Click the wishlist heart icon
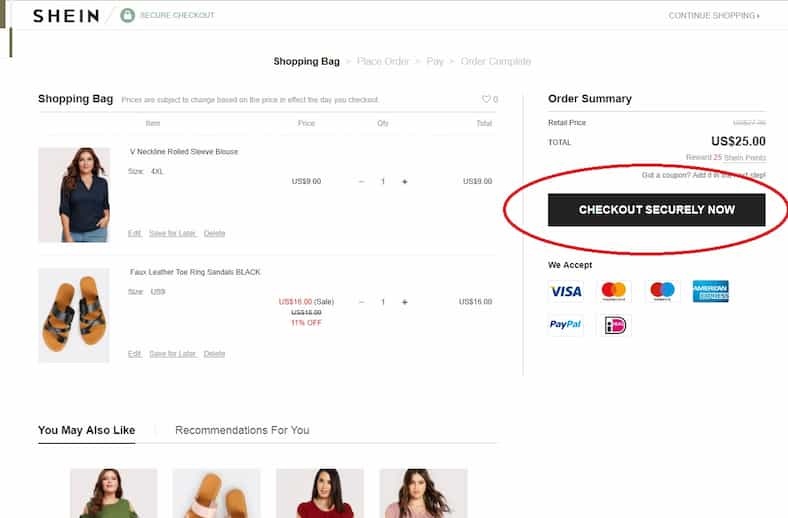This screenshot has width=788, height=518. [487, 99]
